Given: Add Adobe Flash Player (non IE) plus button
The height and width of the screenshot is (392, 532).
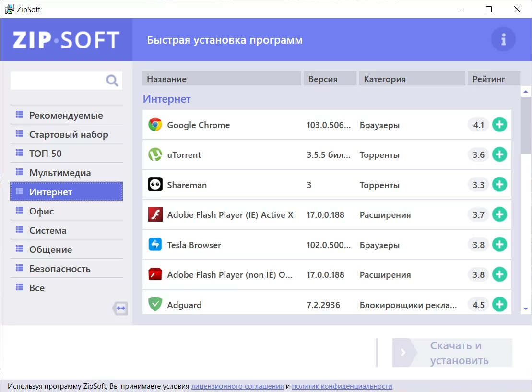Looking at the screenshot, I should (499, 274).
